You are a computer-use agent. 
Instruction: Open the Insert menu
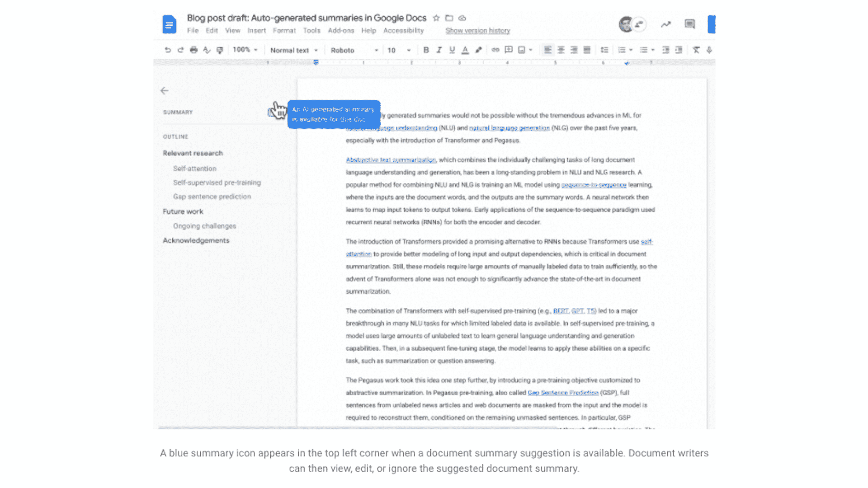click(256, 31)
